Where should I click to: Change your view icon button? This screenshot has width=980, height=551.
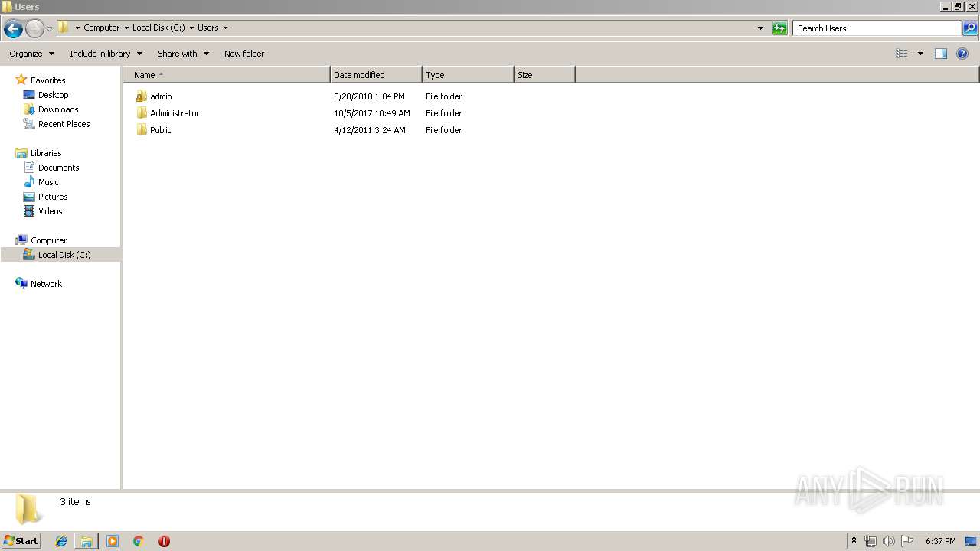[902, 54]
